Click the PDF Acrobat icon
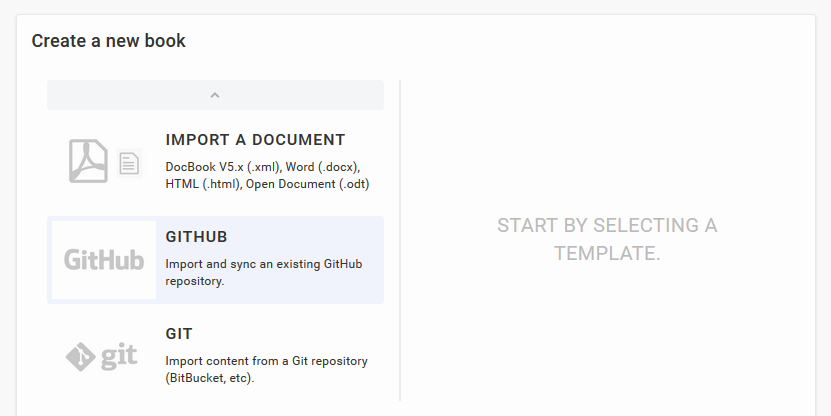This screenshot has height=416, width=831. [x=88, y=161]
